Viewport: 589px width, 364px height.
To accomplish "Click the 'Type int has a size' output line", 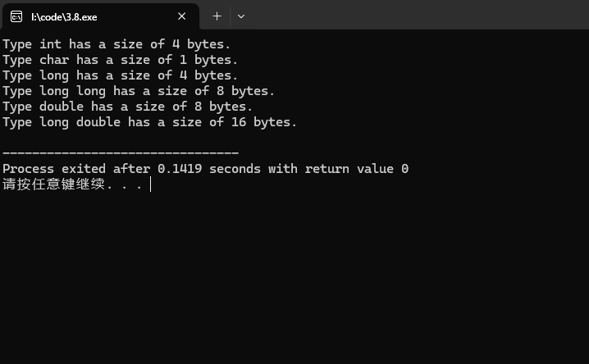I will coord(116,44).
